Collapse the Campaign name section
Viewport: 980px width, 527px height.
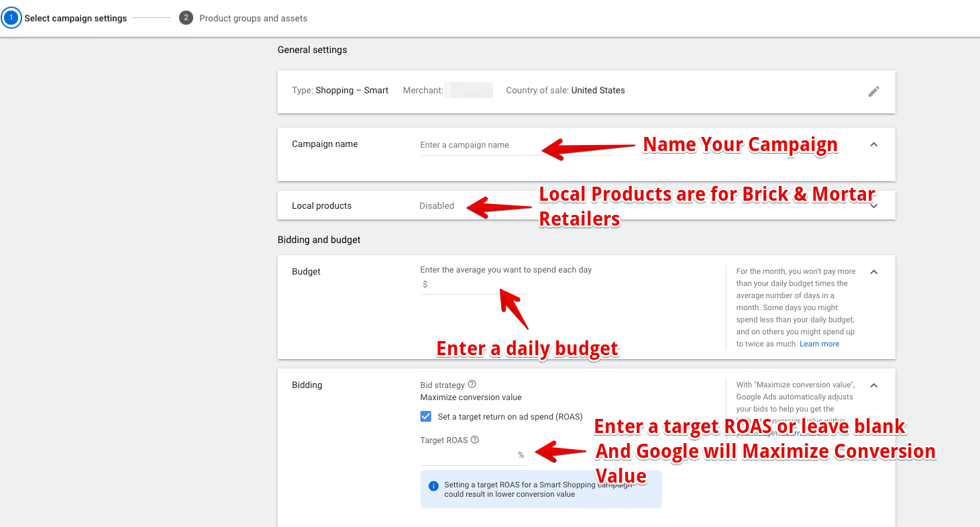click(x=873, y=144)
